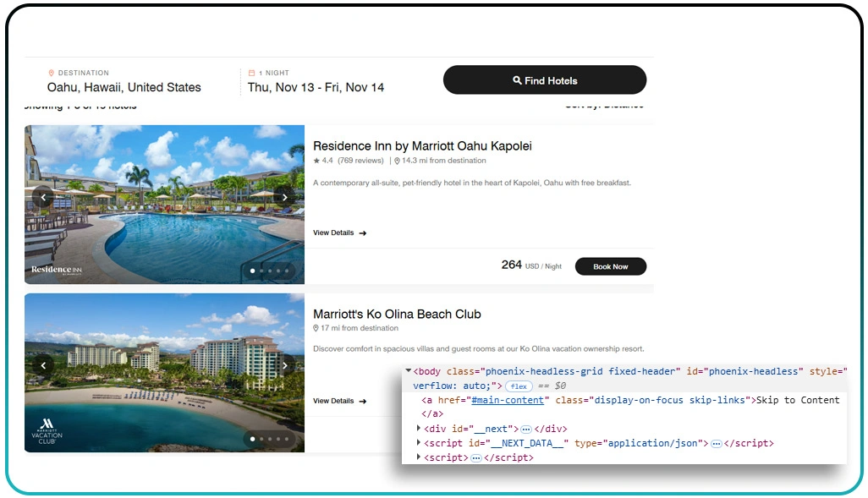Click the pin icon before 17 mi from destination

pyautogui.click(x=318, y=328)
